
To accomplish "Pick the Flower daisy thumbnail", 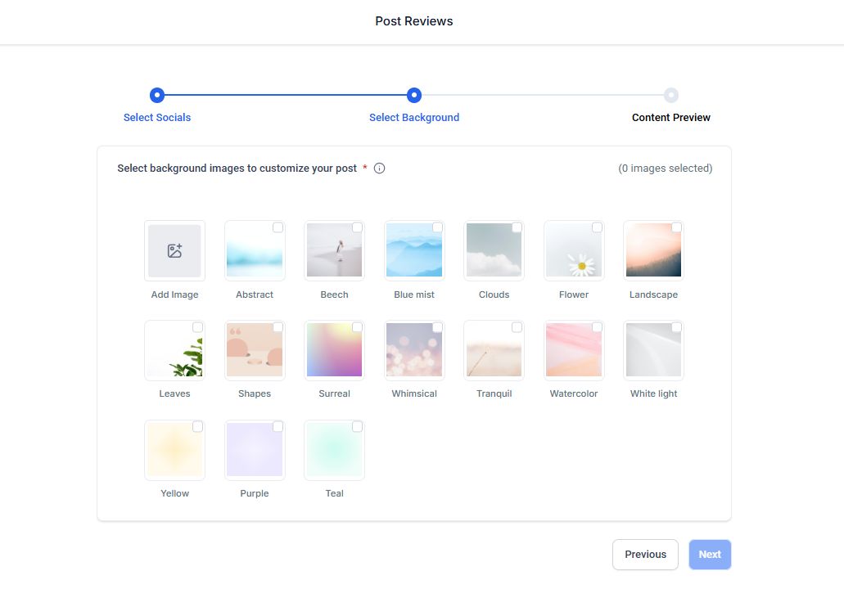I will [x=574, y=250].
